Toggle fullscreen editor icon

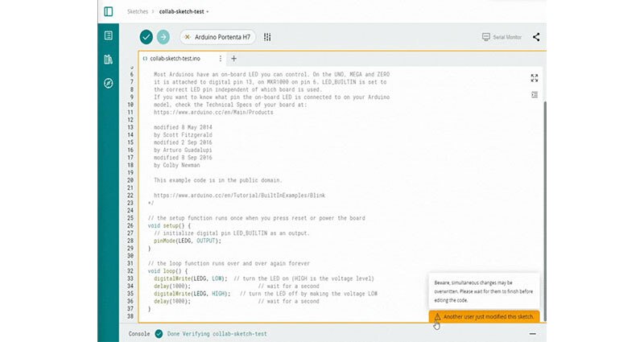click(x=534, y=78)
